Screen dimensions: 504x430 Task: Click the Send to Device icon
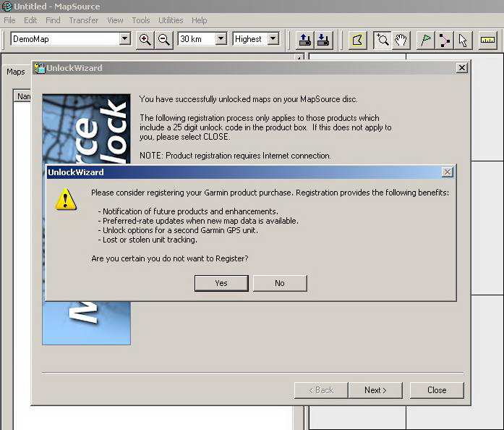[304, 40]
